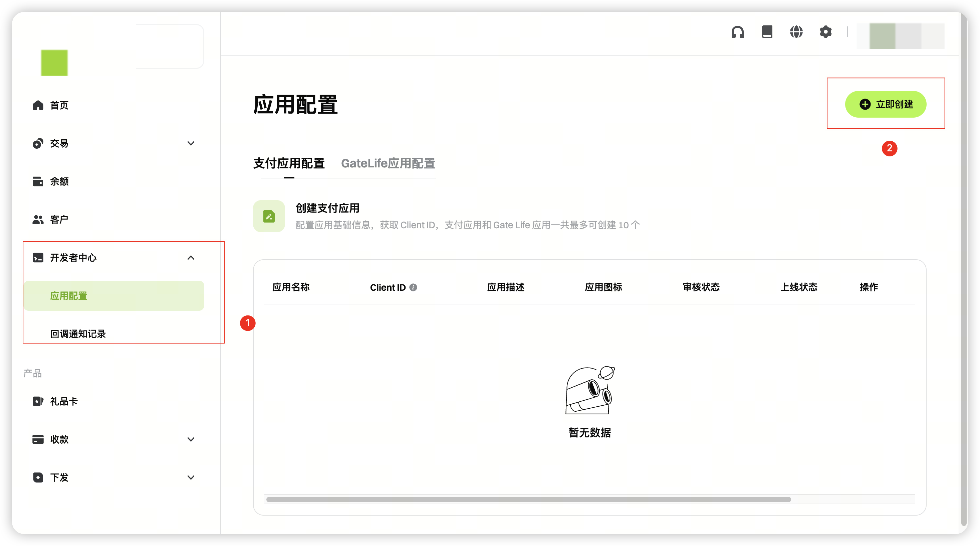Collapse the 开发者中心 section
Screen dimensions: 980x546
(191, 258)
